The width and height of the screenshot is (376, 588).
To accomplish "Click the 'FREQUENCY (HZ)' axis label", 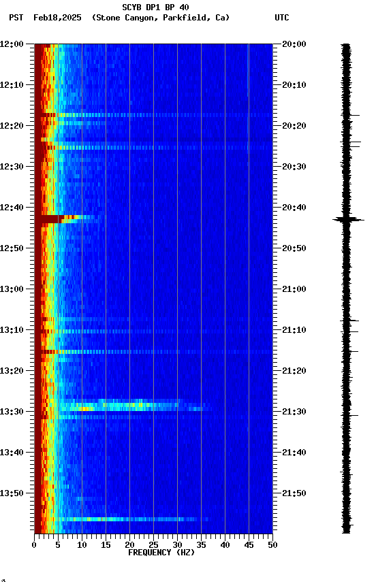I will click(161, 553).
